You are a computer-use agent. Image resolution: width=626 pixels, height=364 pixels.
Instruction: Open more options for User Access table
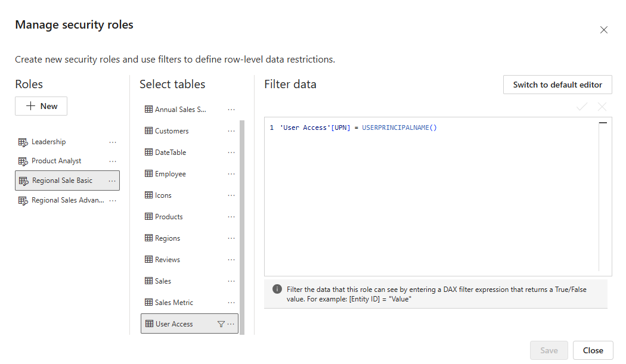pos(231,323)
